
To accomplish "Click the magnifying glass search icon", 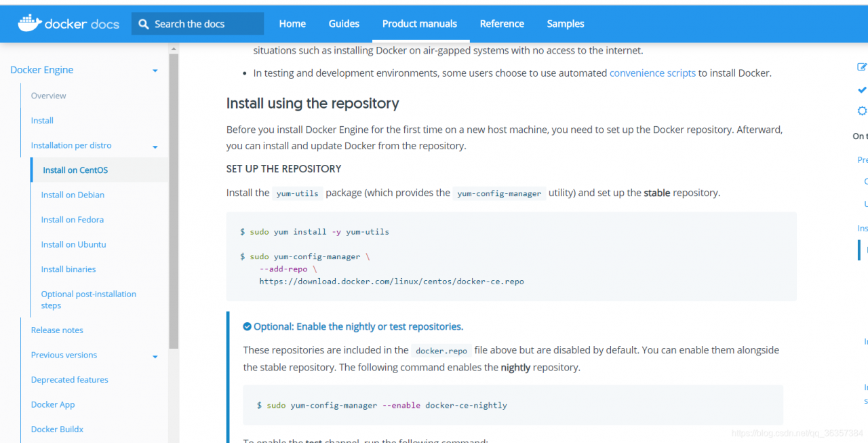I will (143, 24).
